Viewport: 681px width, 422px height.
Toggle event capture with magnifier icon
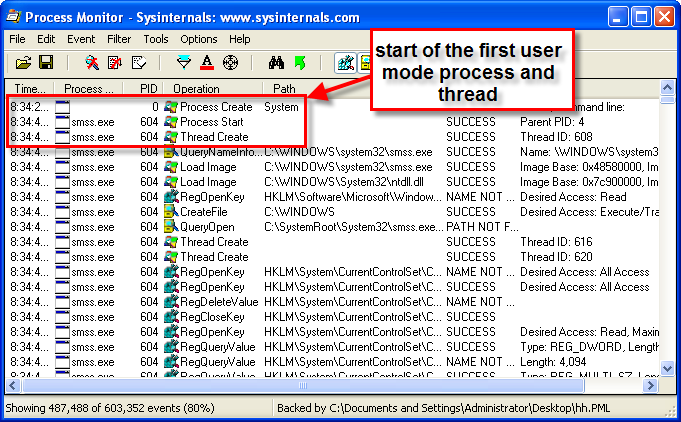(91, 63)
